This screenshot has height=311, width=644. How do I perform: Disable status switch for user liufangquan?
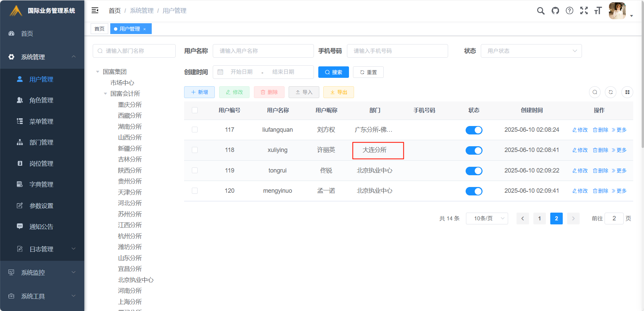pyautogui.click(x=474, y=130)
